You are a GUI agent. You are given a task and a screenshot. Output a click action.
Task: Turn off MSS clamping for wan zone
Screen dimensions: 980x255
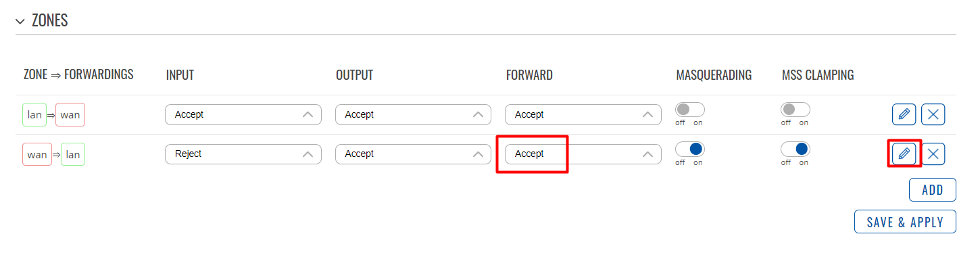(x=795, y=149)
